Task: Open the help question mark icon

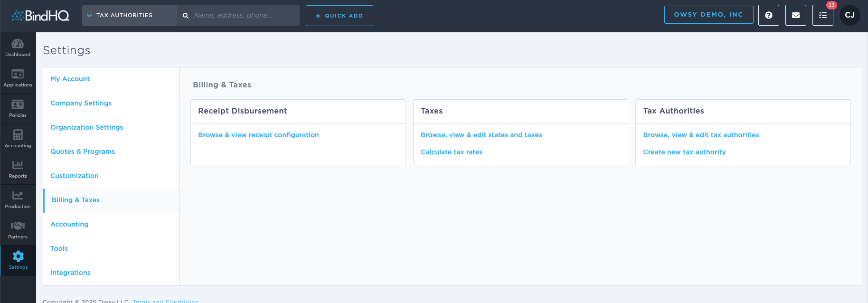Action: [x=769, y=15]
